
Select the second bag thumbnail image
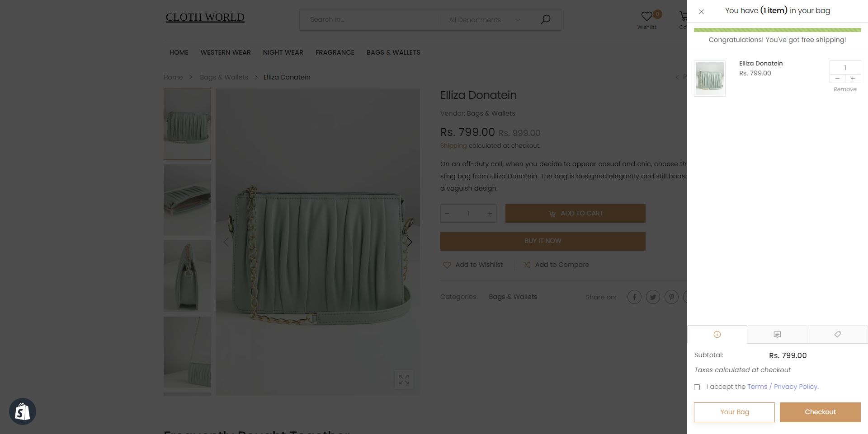tap(187, 200)
